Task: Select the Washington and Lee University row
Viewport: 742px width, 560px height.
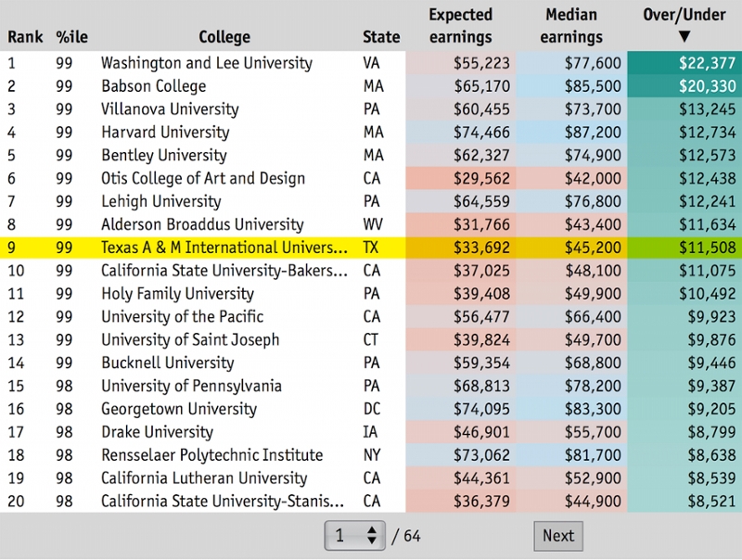Action: pyautogui.click(x=207, y=63)
